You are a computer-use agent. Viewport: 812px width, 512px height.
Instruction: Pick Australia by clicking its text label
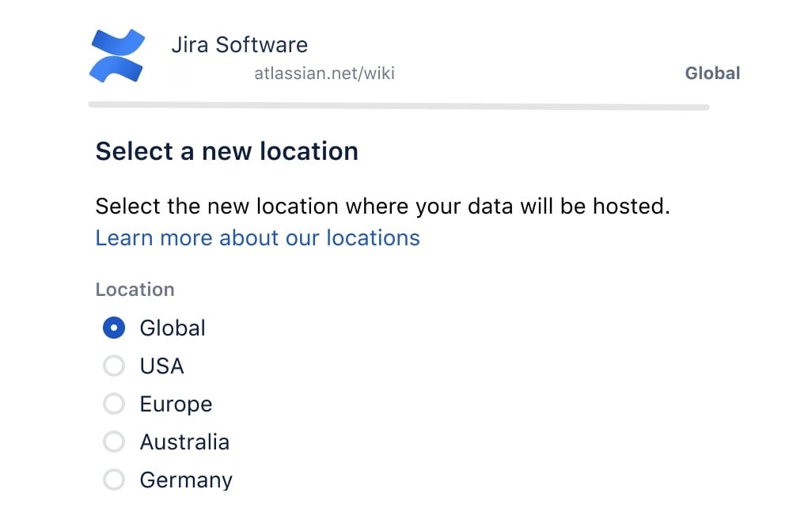pos(184,442)
